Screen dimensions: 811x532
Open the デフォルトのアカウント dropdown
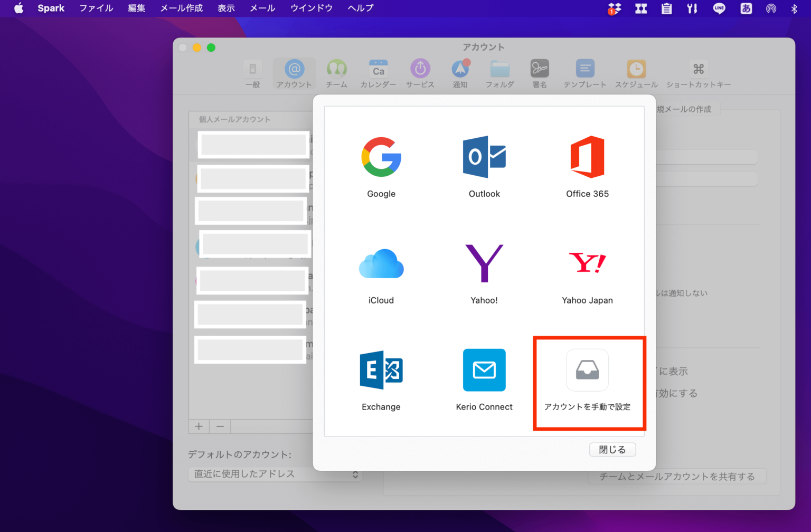(x=275, y=474)
